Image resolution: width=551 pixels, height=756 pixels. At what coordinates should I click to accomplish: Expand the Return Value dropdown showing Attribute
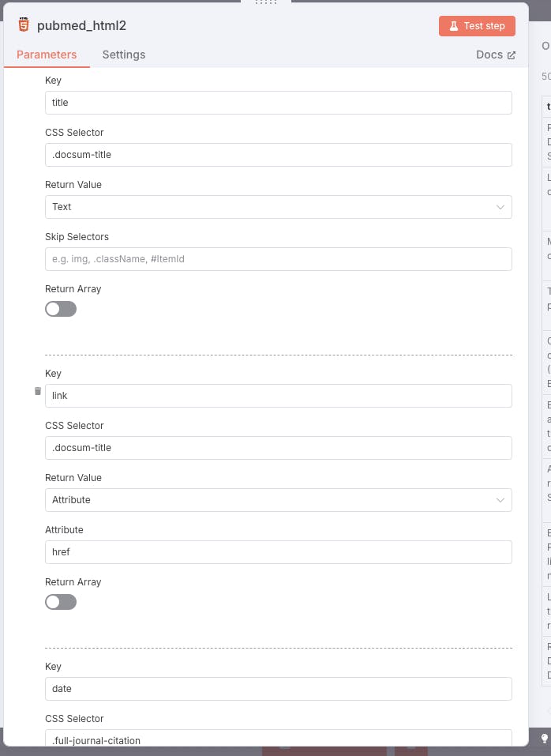pyautogui.click(x=278, y=500)
